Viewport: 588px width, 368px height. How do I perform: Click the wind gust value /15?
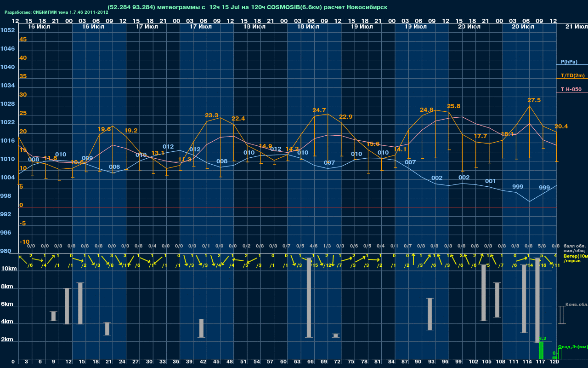click(x=314, y=265)
